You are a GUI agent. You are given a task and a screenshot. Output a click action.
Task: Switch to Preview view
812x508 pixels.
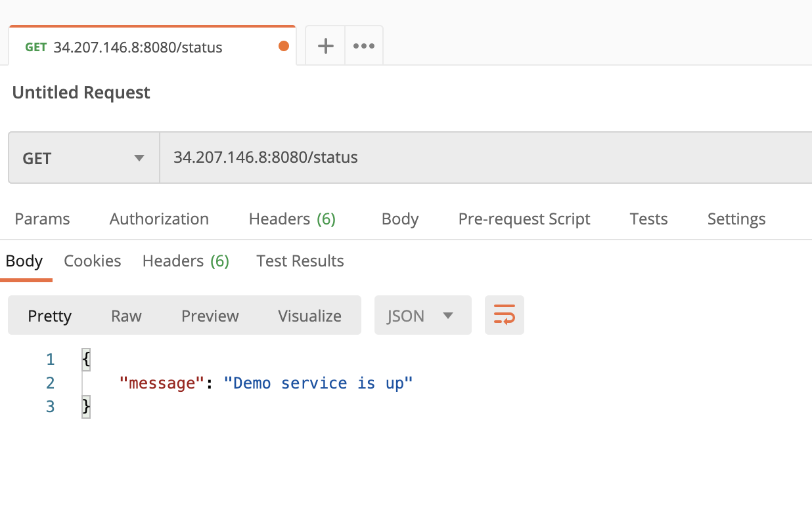tap(210, 316)
